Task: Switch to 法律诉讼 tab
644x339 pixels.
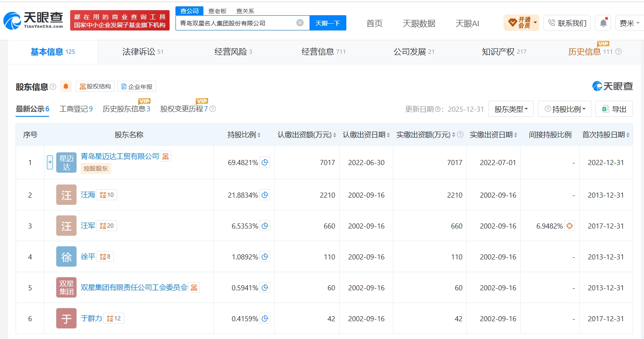Action: (x=143, y=52)
